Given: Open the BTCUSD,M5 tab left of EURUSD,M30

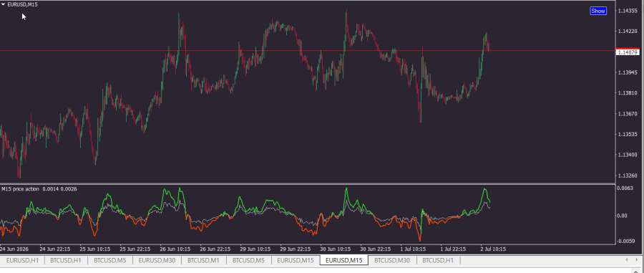Looking at the screenshot, I should coord(109,260).
